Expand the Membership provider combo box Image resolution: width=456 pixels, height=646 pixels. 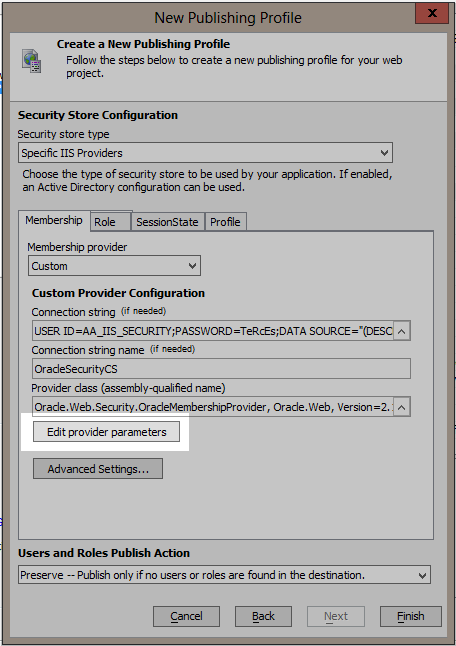114,266
